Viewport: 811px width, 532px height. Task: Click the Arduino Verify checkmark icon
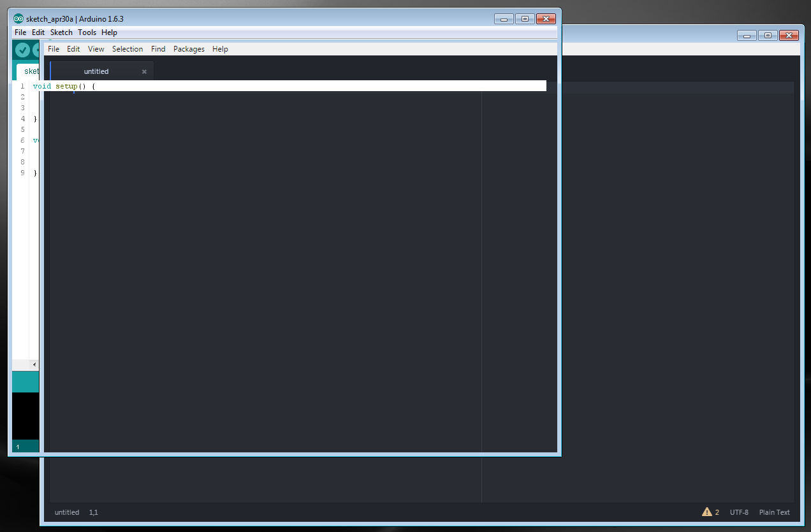pos(22,50)
